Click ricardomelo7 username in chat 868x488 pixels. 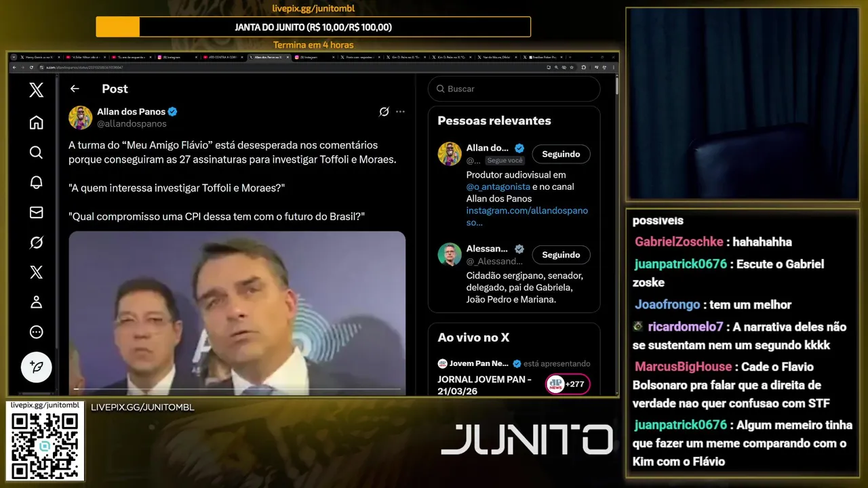click(x=686, y=327)
